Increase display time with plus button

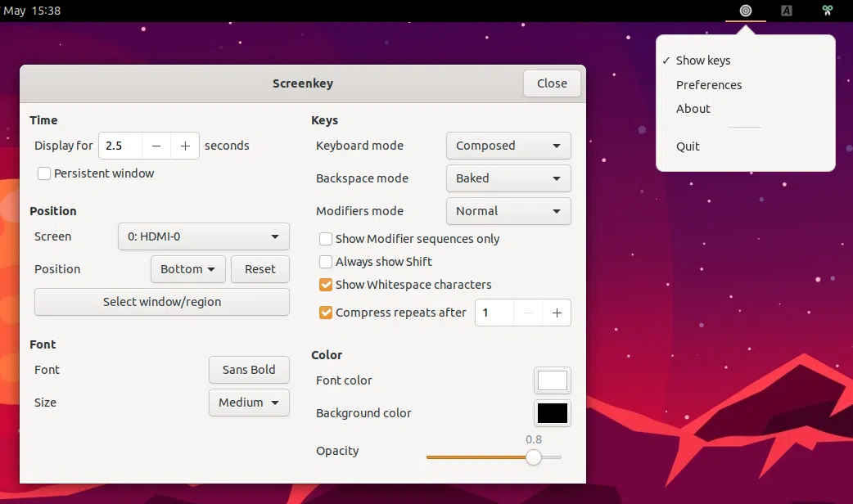[x=185, y=146]
